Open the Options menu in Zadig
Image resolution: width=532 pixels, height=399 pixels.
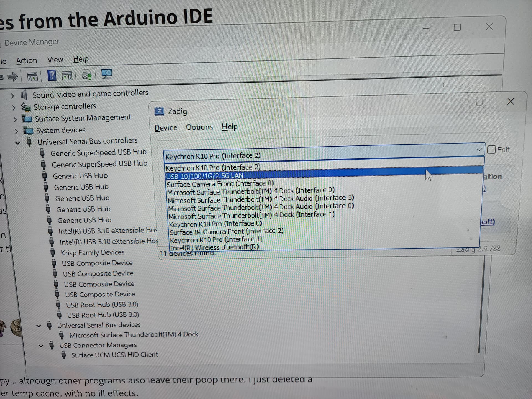199,127
